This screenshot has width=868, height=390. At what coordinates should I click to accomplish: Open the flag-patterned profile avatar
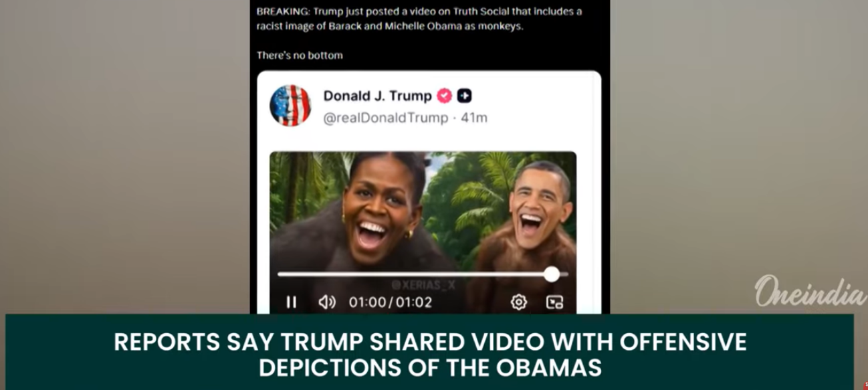[290, 106]
